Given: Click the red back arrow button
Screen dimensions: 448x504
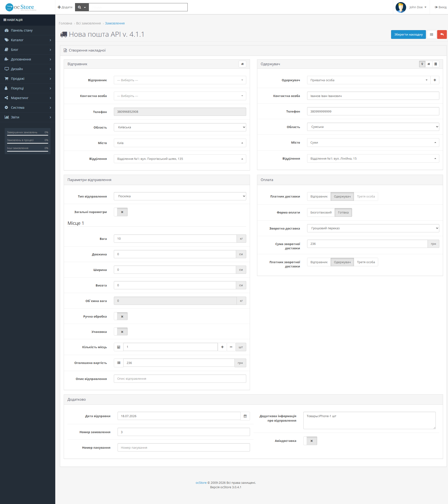Looking at the screenshot, I should (x=442, y=35).
